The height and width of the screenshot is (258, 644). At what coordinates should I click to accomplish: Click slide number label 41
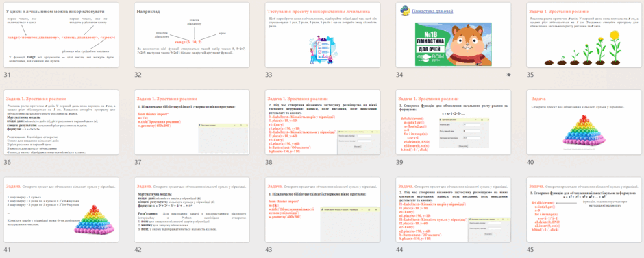(7, 249)
